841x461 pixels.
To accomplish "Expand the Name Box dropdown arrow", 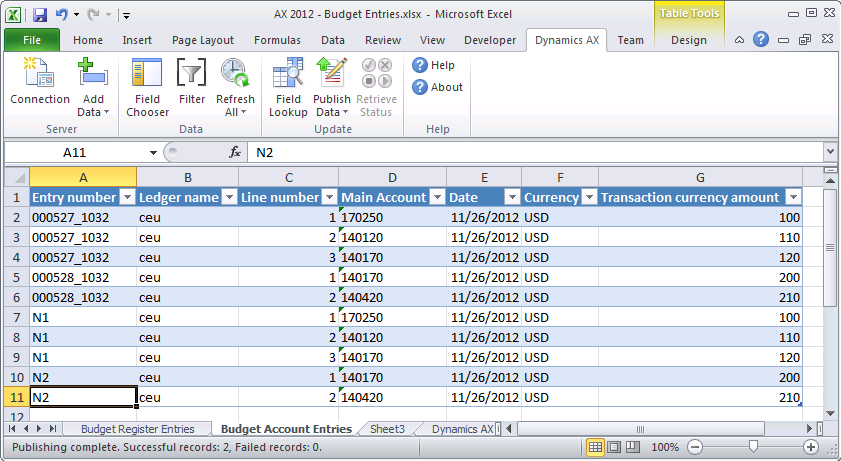I will click(153, 152).
